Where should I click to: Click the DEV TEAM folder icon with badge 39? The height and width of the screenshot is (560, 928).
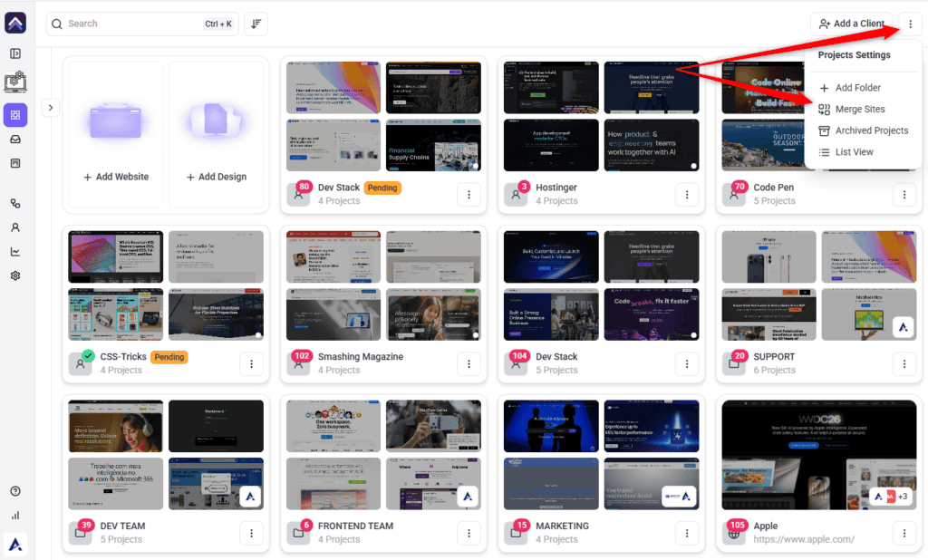[81, 533]
